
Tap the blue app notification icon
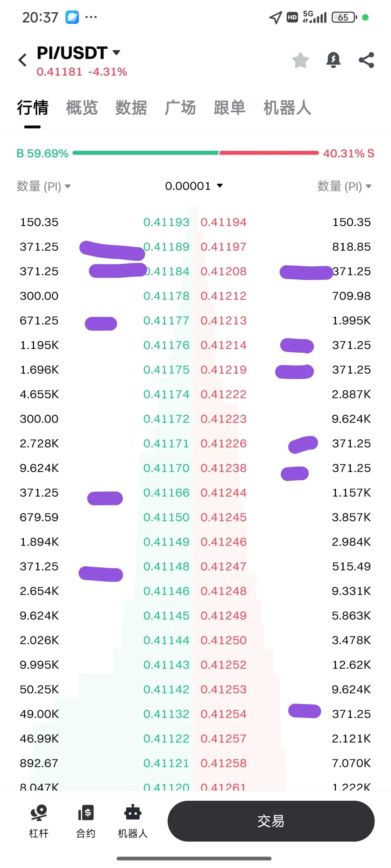click(72, 17)
